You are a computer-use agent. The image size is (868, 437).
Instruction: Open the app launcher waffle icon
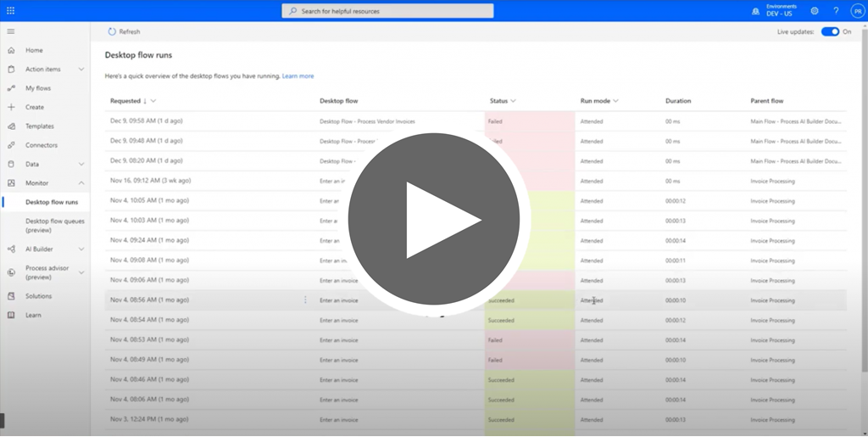pos(10,10)
